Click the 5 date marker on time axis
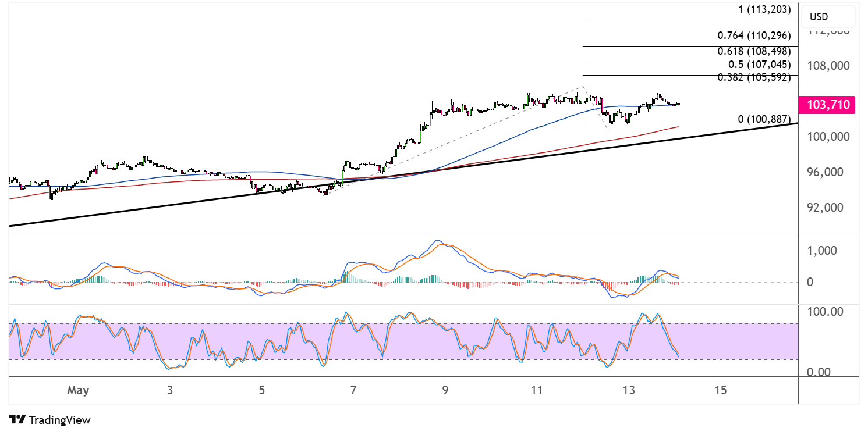 pyautogui.click(x=262, y=390)
